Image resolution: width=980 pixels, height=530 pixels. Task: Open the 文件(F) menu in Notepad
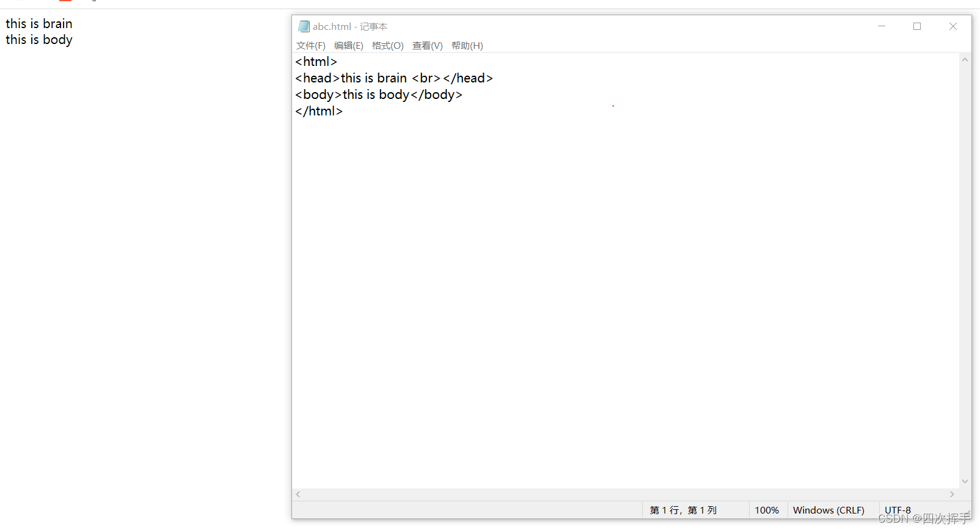pyautogui.click(x=311, y=46)
